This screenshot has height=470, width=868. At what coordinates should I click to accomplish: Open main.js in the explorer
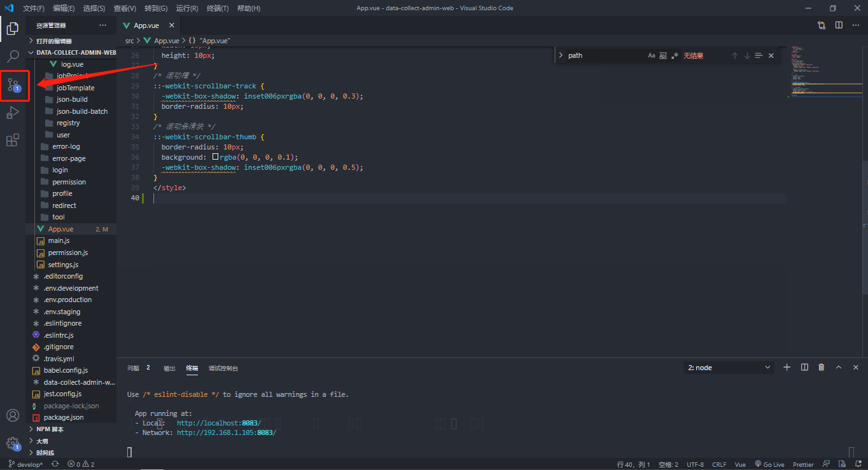click(71, 240)
